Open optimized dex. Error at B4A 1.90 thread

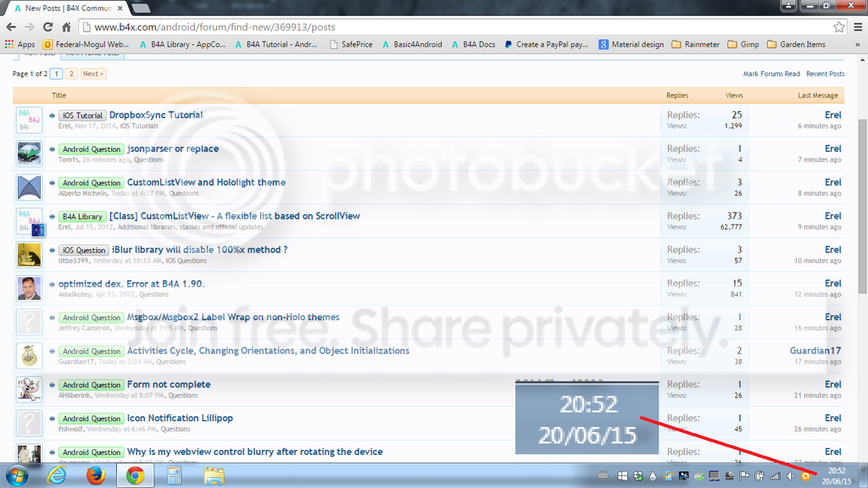click(x=131, y=283)
